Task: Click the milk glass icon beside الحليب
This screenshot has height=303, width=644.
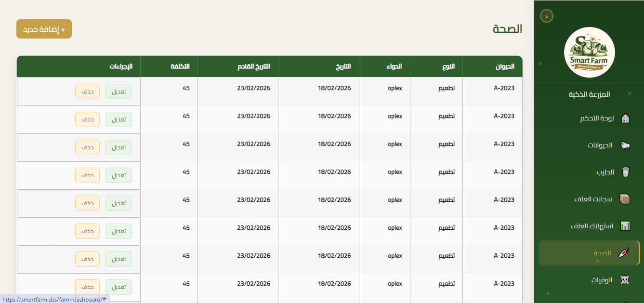Action: 625,172
